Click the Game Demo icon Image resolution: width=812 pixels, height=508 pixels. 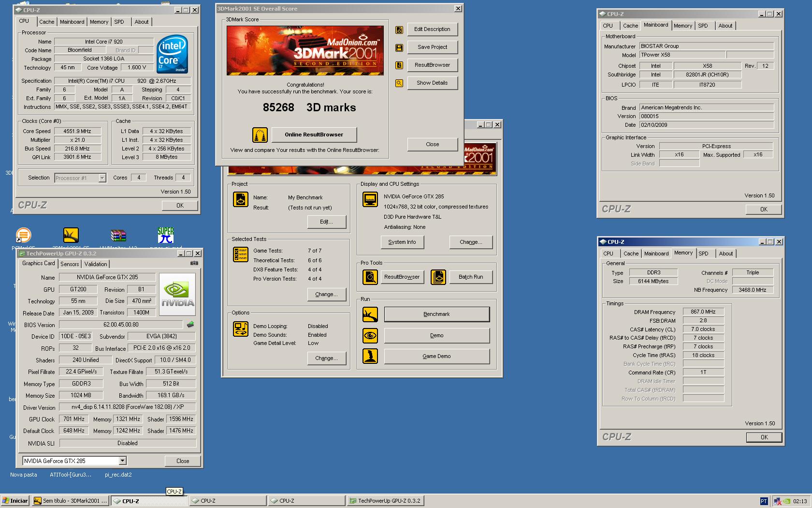(370, 356)
